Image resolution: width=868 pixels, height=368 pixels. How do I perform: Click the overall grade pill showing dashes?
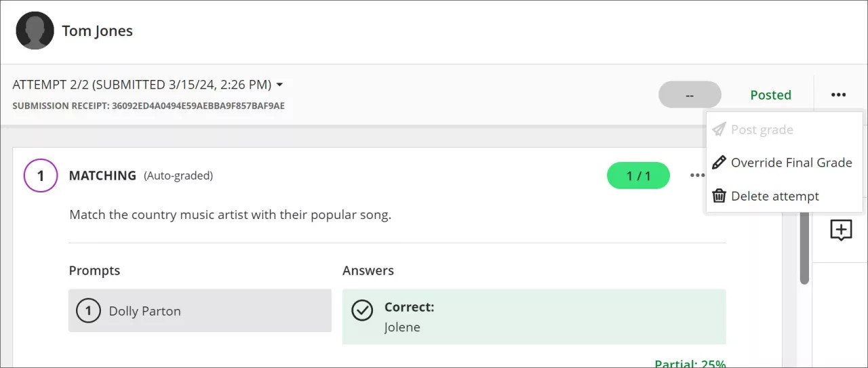coord(690,95)
